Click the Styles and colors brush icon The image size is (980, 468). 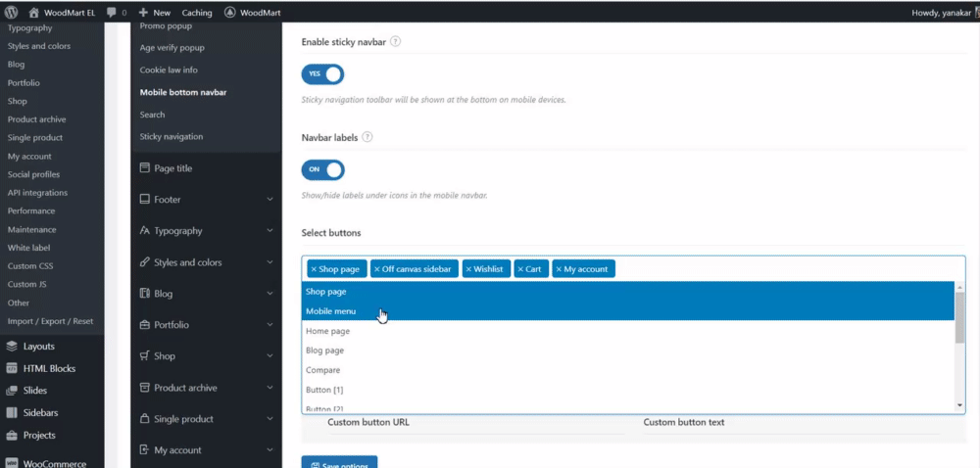(x=145, y=262)
